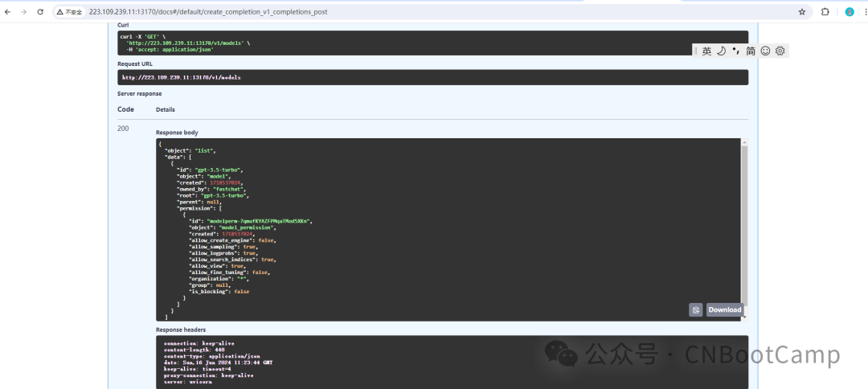Open the browser extensions puzzle icon

(x=825, y=12)
